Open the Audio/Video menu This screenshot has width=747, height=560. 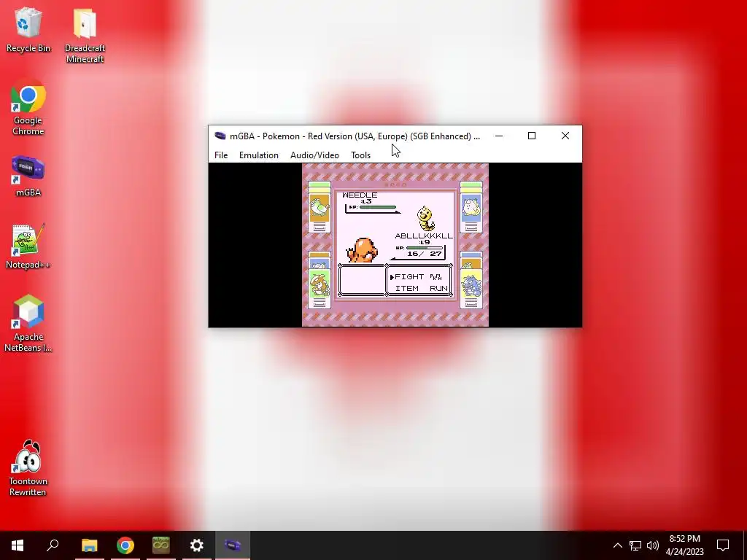314,155
